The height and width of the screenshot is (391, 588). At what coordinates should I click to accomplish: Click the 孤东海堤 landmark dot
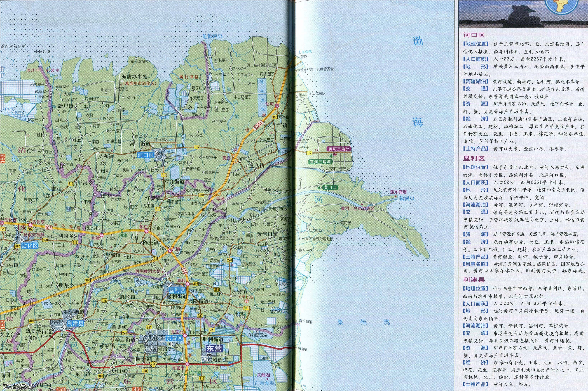(396, 196)
